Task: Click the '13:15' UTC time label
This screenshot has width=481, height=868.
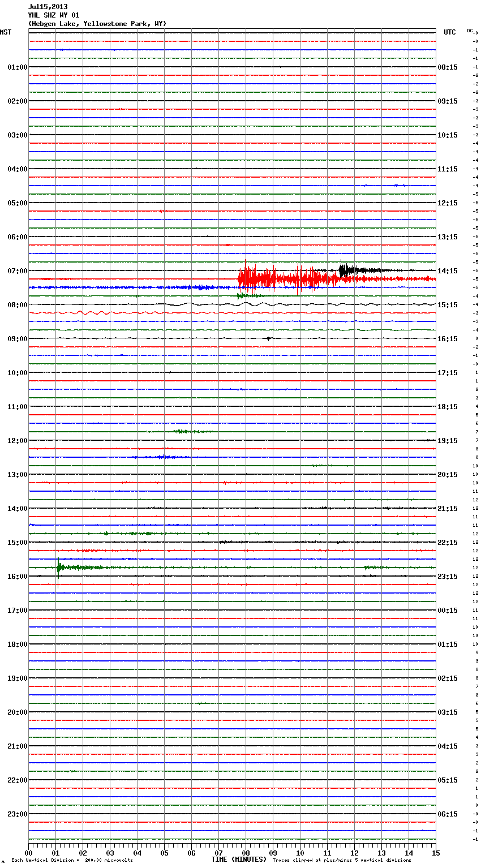Action: 448,237
